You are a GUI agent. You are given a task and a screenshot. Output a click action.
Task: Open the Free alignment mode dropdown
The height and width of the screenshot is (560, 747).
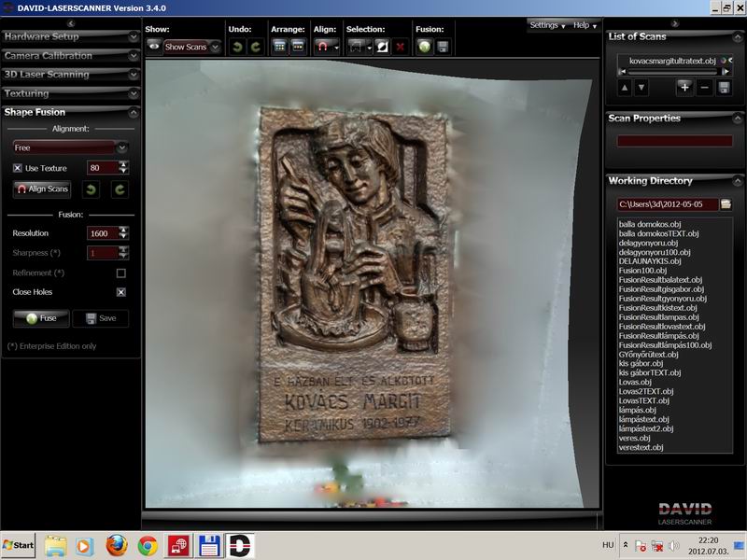(x=121, y=147)
